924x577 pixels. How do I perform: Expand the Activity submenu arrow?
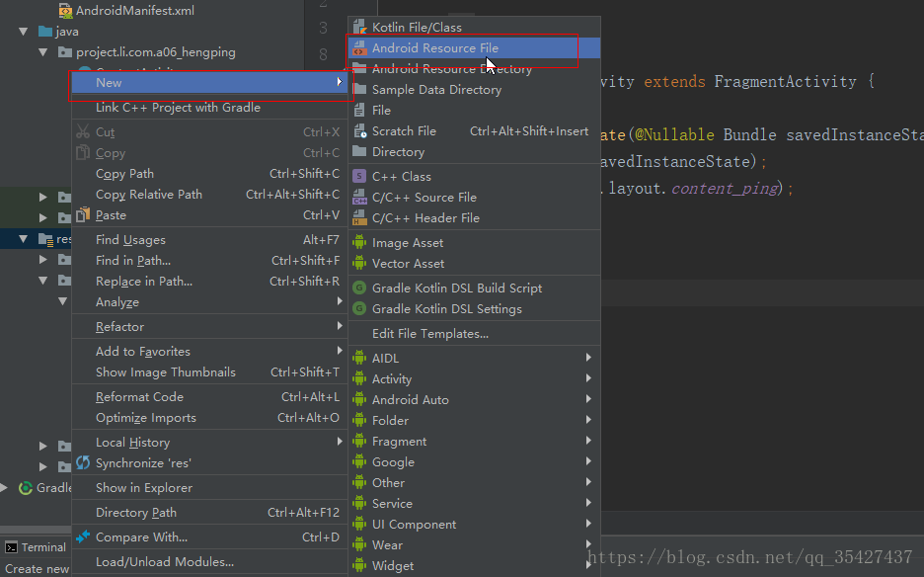(588, 378)
